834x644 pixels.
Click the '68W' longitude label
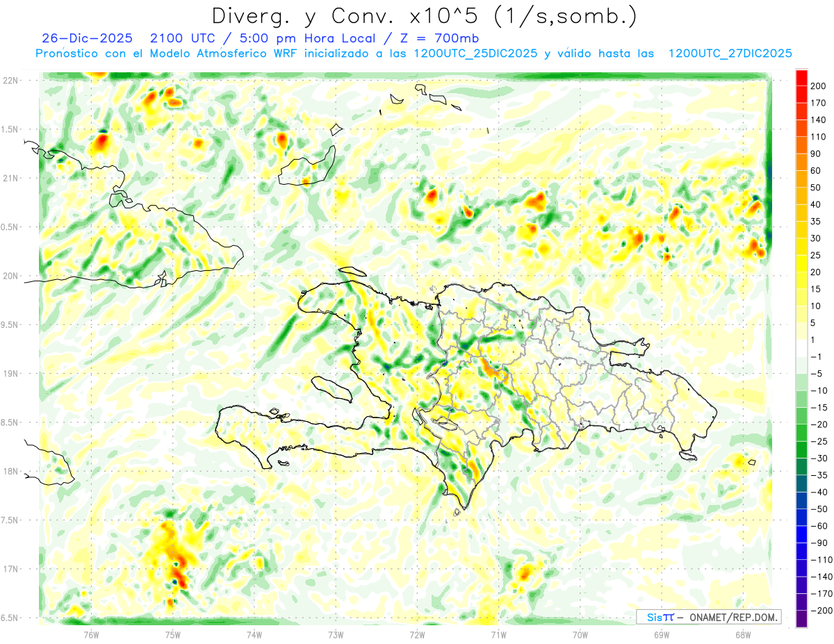pyautogui.click(x=742, y=634)
